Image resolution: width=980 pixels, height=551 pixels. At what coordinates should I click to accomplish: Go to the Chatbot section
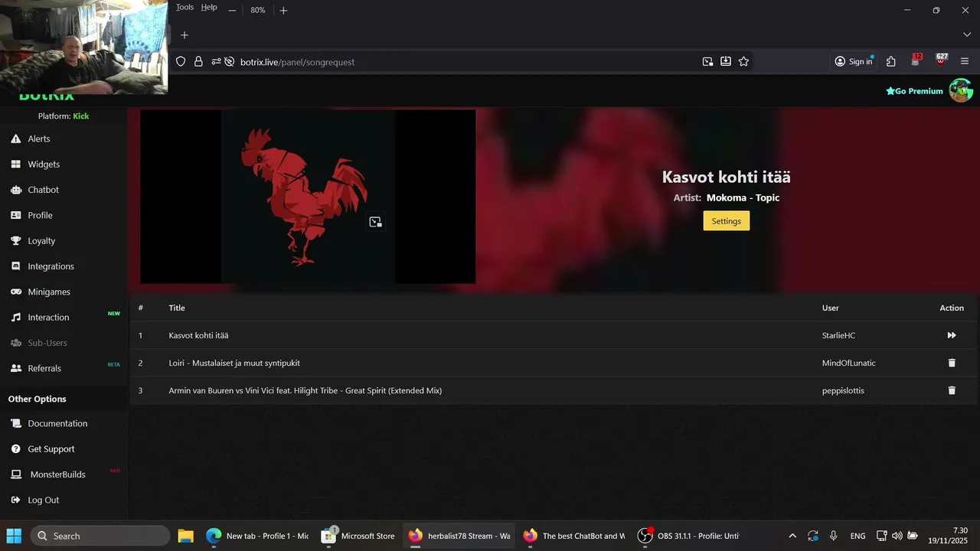pyautogui.click(x=43, y=190)
